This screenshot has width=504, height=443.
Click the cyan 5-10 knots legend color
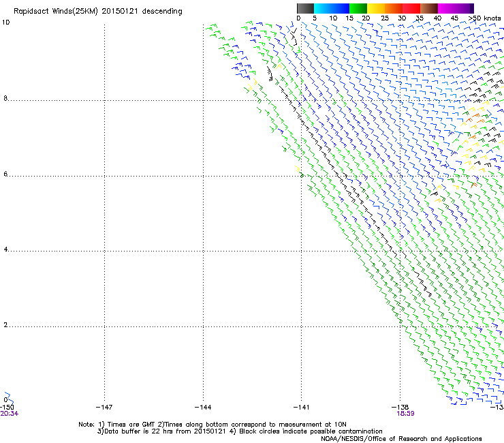click(323, 8)
